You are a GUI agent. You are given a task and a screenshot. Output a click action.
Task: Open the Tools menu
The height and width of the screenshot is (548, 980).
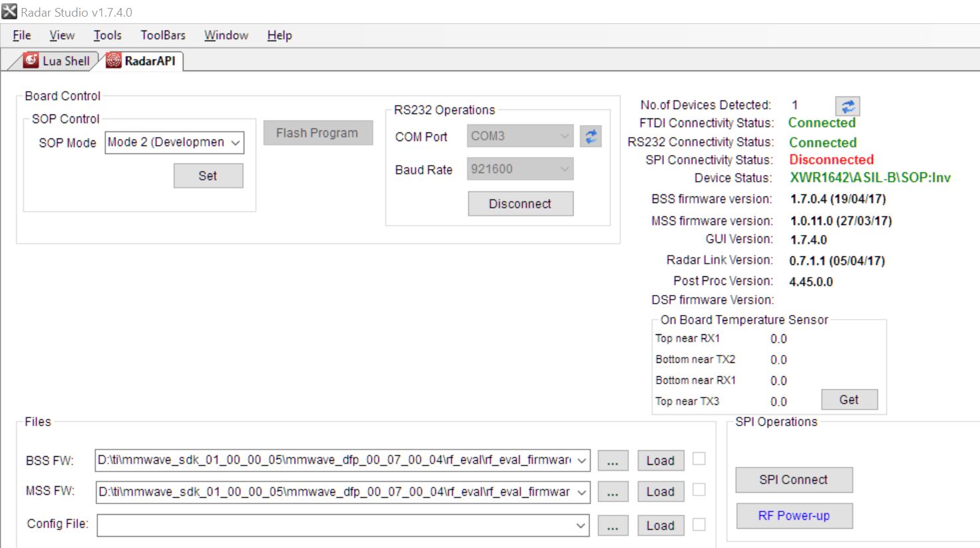click(x=107, y=35)
